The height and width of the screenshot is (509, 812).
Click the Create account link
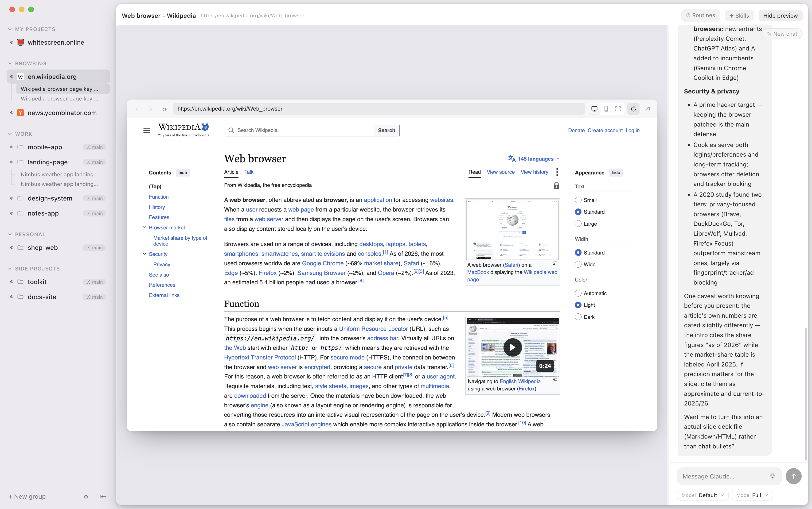[605, 130]
